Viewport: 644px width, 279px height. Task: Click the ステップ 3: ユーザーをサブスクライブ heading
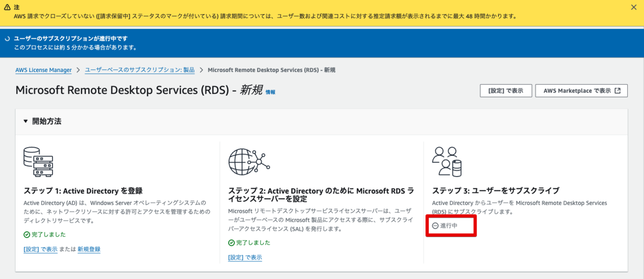496,190
